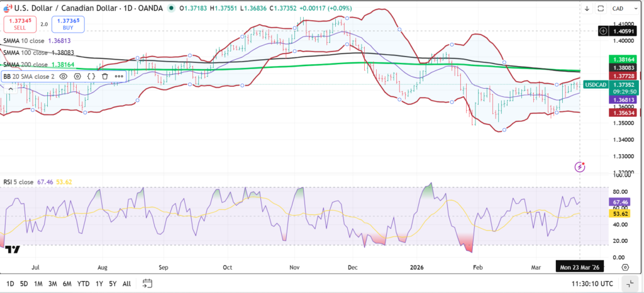Image resolution: width=644 pixels, height=293 pixels.
Task: Click the BUY button at 1.37365
Action: tap(70, 24)
